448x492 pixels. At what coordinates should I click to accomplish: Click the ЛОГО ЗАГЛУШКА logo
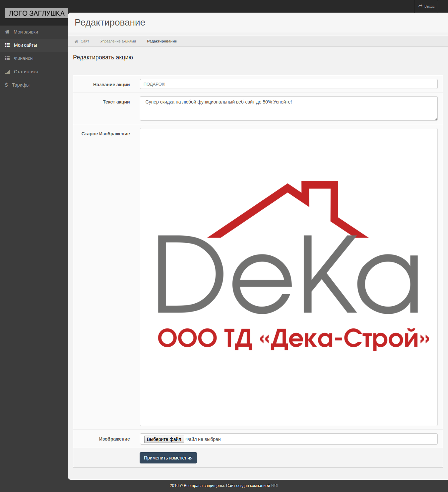tap(36, 13)
